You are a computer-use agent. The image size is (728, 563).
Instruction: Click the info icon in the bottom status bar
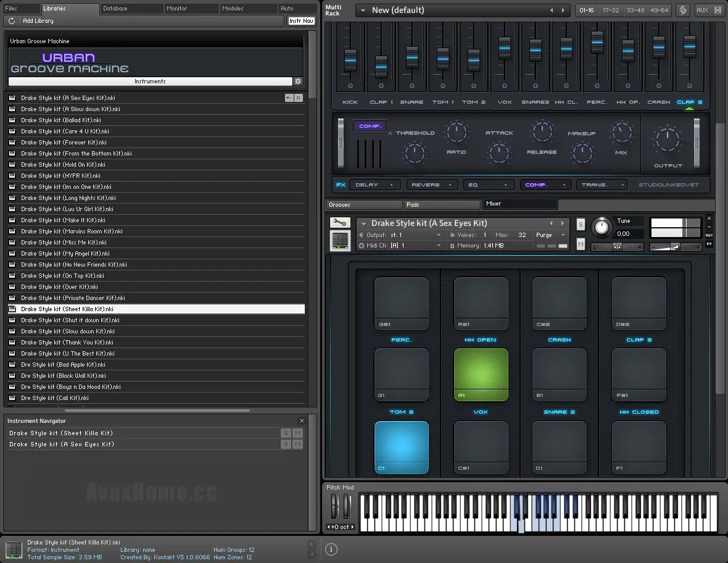pyautogui.click(x=331, y=549)
